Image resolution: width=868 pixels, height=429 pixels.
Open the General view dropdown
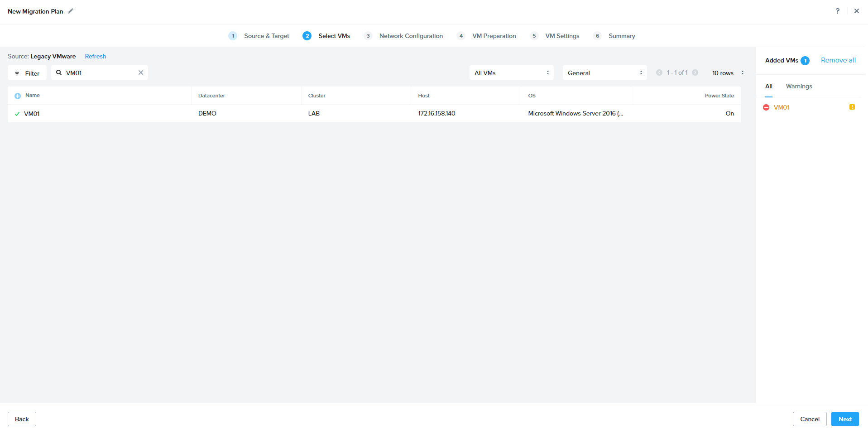[604, 73]
